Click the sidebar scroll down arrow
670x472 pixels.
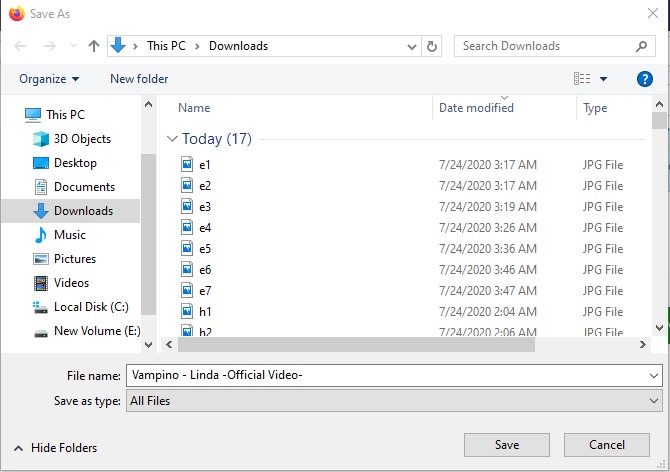(x=148, y=344)
